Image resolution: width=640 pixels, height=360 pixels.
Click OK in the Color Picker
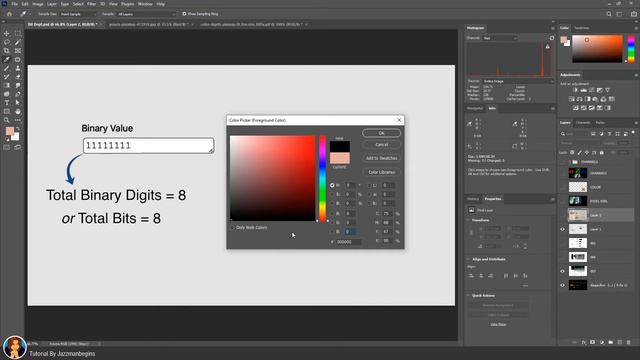point(381,133)
